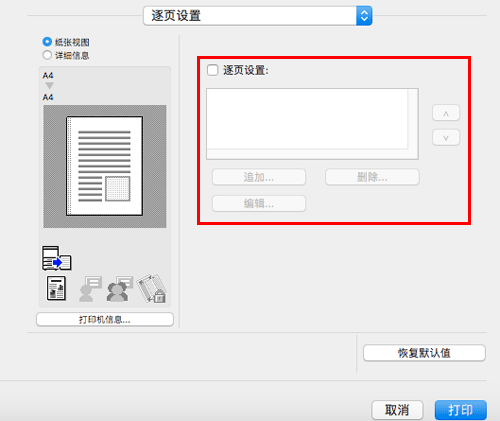Viewport: 500px width, 421px height.
Task: Click the locked document security icon
Action: click(x=152, y=289)
